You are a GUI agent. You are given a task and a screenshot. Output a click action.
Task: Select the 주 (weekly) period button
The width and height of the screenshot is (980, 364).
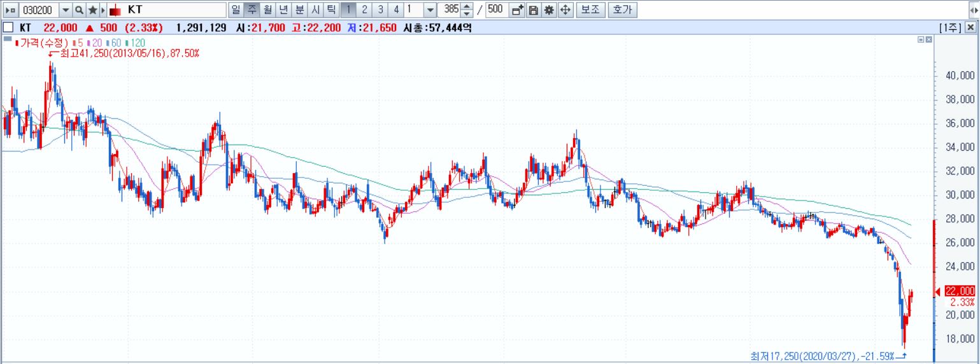(x=252, y=10)
